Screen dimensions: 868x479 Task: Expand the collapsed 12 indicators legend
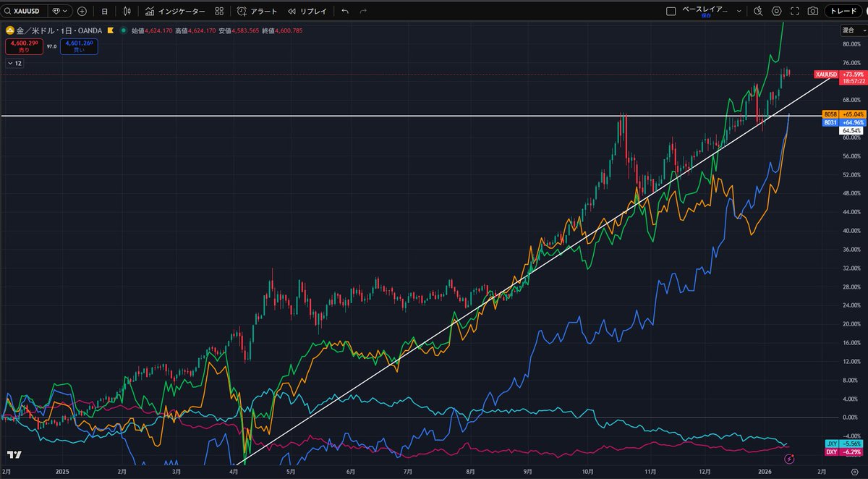(14, 64)
